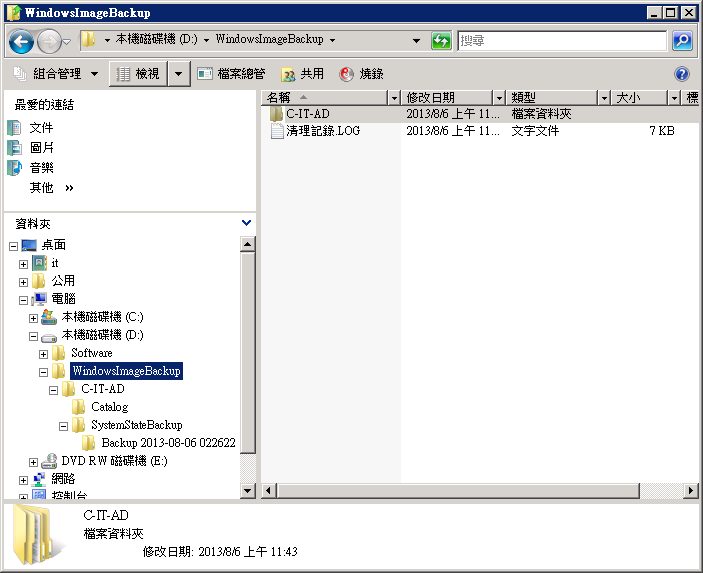Open recent pages arrow beside Forward button
The image size is (703, 573).
click(67, 42)
